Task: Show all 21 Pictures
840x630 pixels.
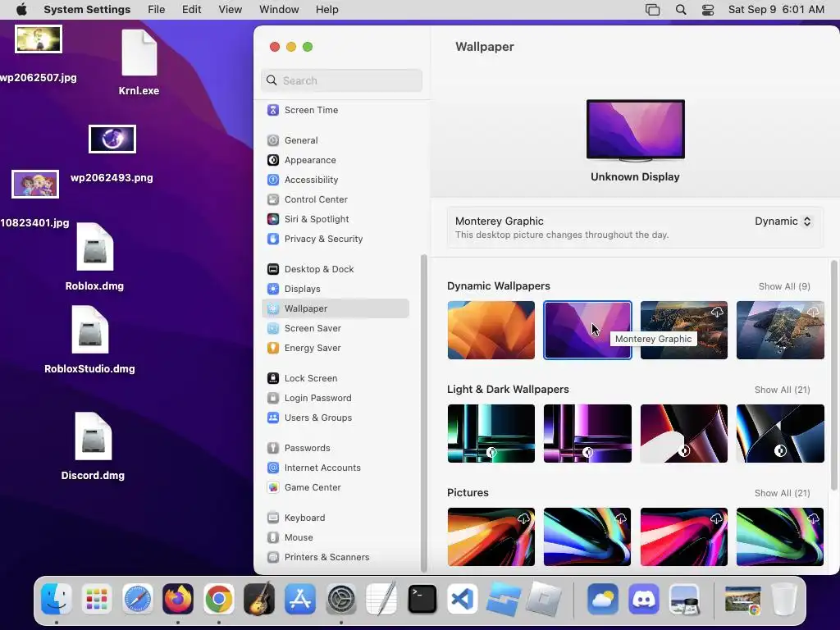Action: pyautogui.click(x=782, y=493)
